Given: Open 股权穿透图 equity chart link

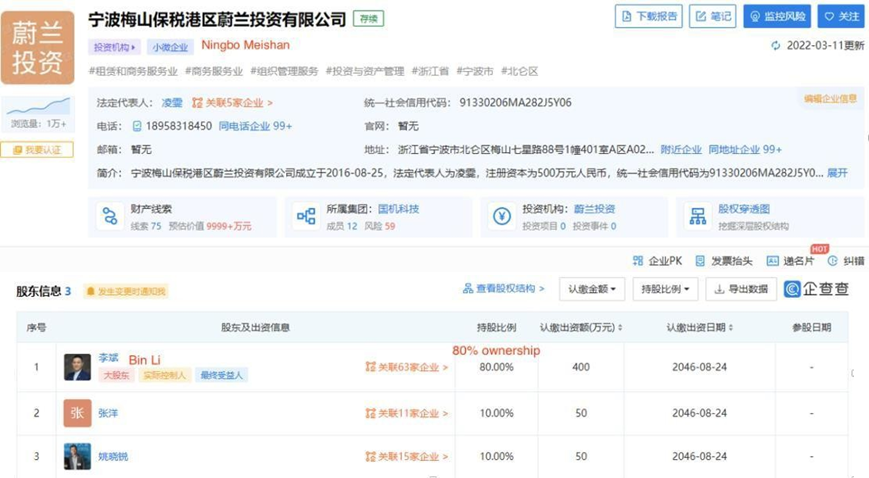Looking at the screenshot, I should tap(744, 209).
